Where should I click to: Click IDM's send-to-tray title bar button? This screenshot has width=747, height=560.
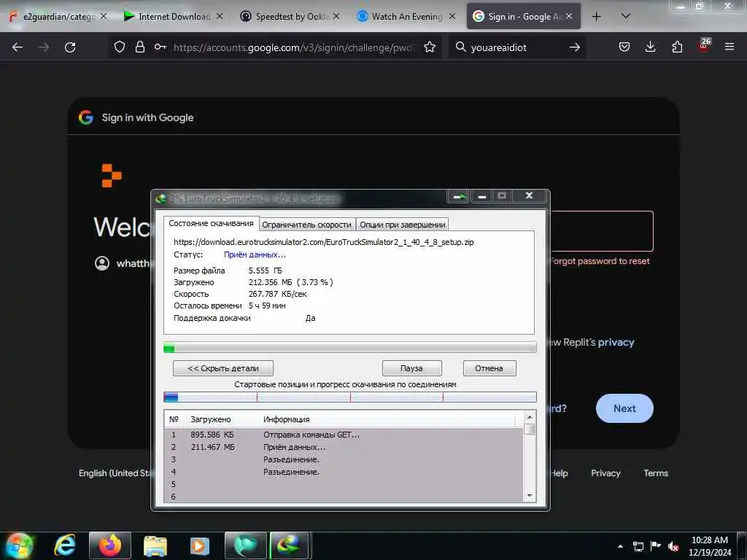458,195
